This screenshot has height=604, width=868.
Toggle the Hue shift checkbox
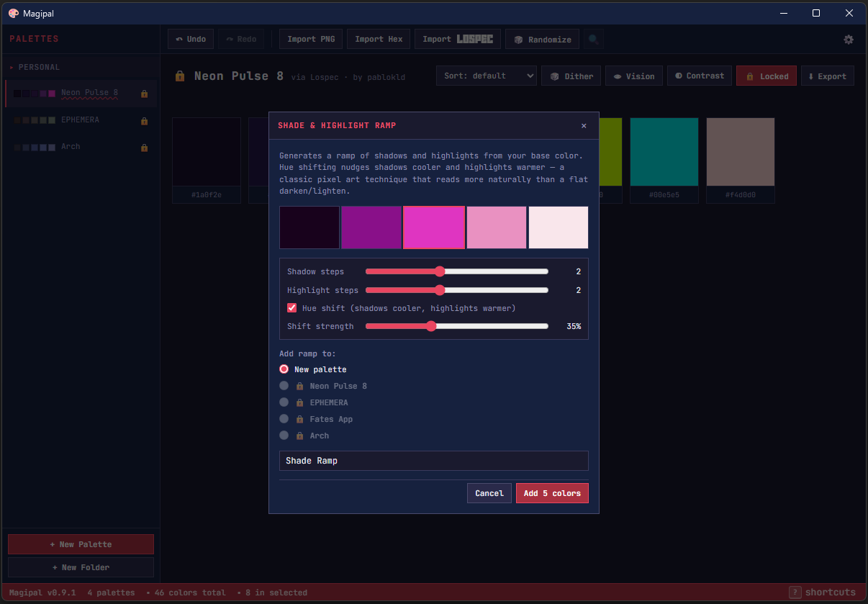click(x=292, y=307)
